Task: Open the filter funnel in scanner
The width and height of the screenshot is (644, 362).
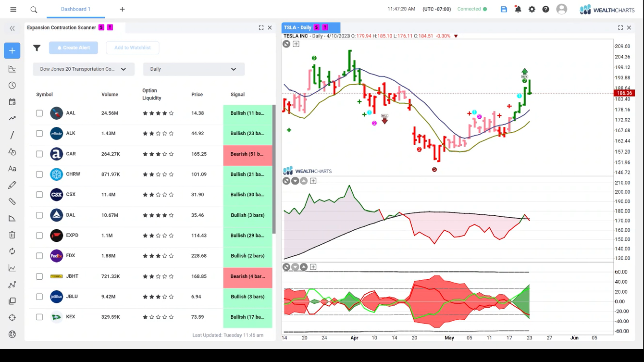Action: click(x=37, y=48)
